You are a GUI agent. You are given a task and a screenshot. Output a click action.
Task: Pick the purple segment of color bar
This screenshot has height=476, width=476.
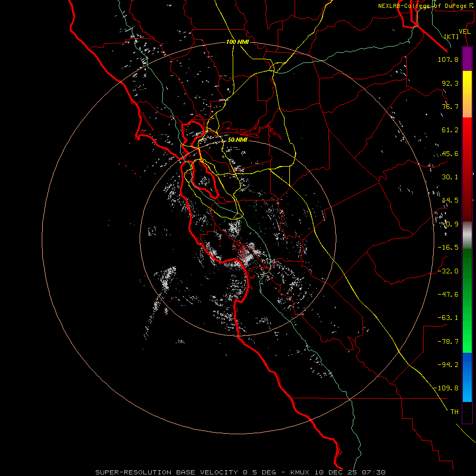click(467, 59)
